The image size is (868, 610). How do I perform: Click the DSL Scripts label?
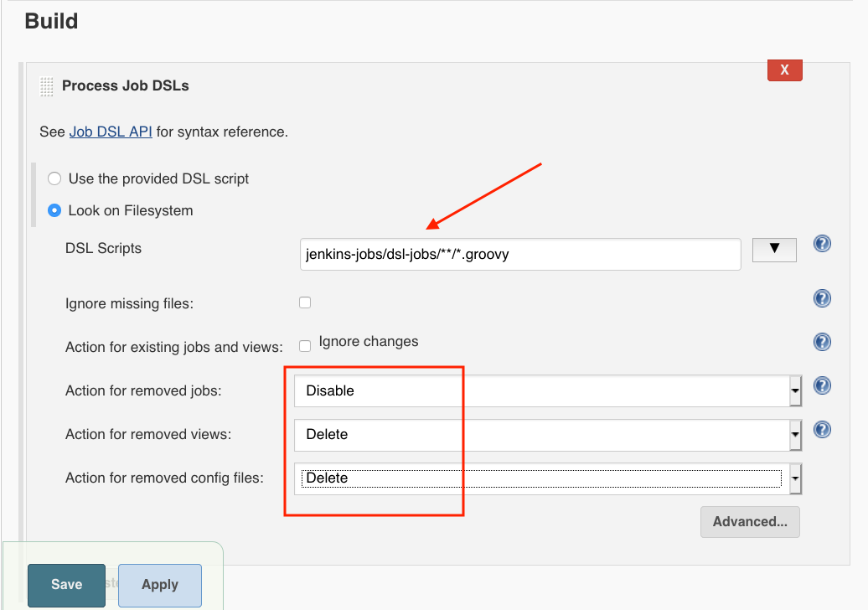(104, 249)
